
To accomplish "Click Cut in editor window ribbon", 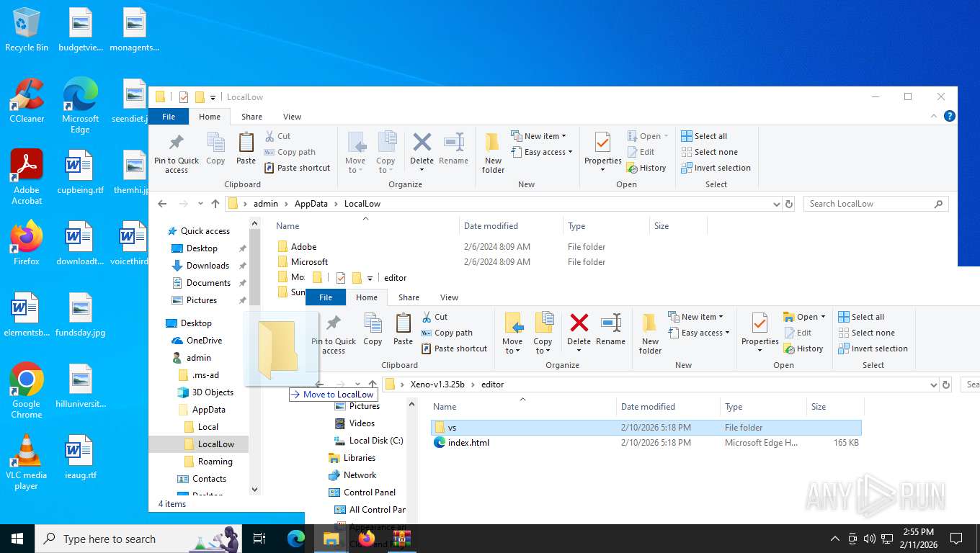I will pos(435,317).
